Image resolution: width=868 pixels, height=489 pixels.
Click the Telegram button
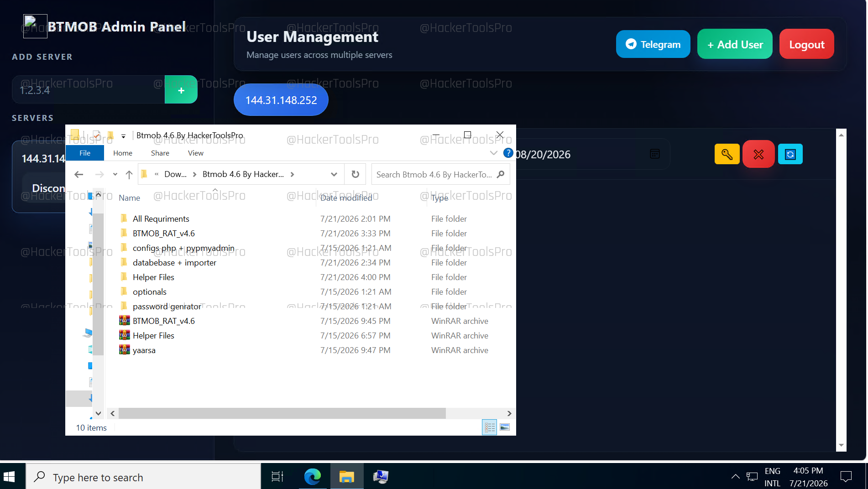(x=653, y=44)
